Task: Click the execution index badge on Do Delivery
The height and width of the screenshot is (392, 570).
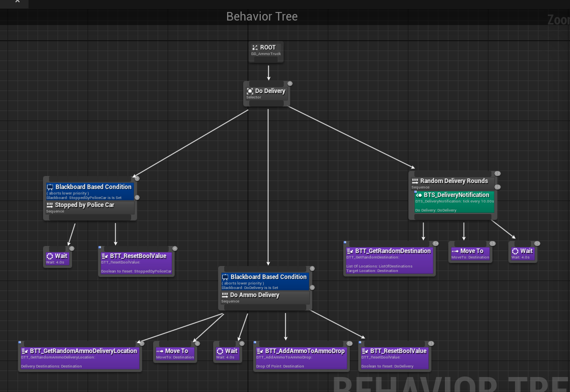Action: 290,83
